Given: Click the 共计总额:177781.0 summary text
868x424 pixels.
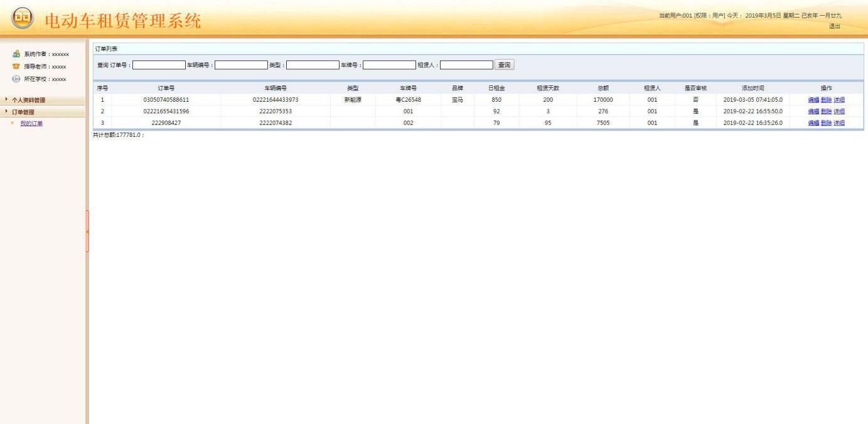Looking at the screenshot, I should [x=118, y=135].
